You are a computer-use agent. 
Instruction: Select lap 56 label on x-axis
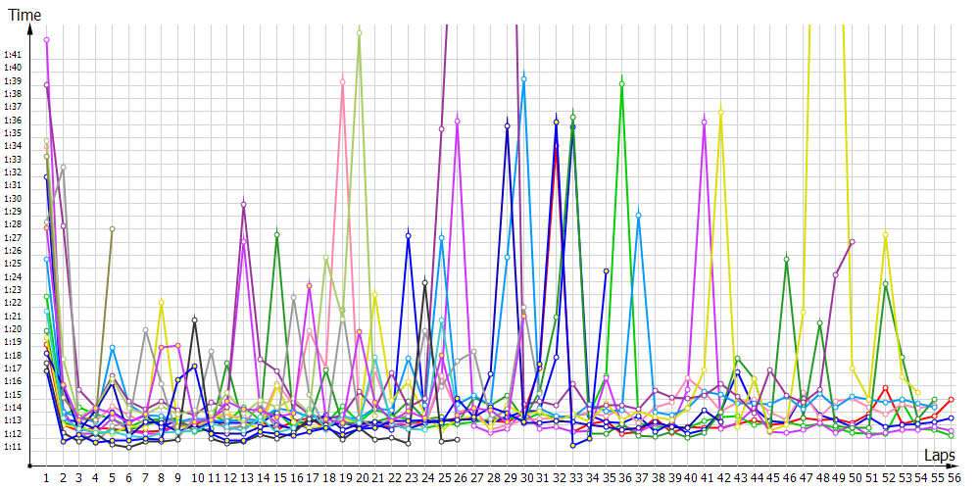click(x=952, y=478)
